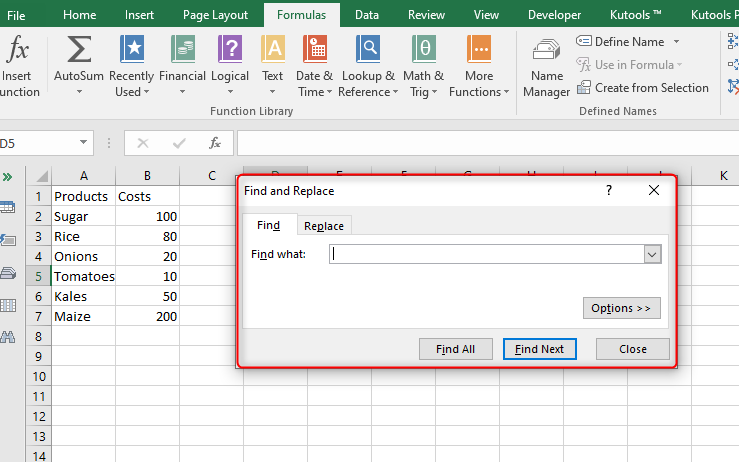The image size is (739, 462).
Task: Select column A header
Action: pos(83,176)
